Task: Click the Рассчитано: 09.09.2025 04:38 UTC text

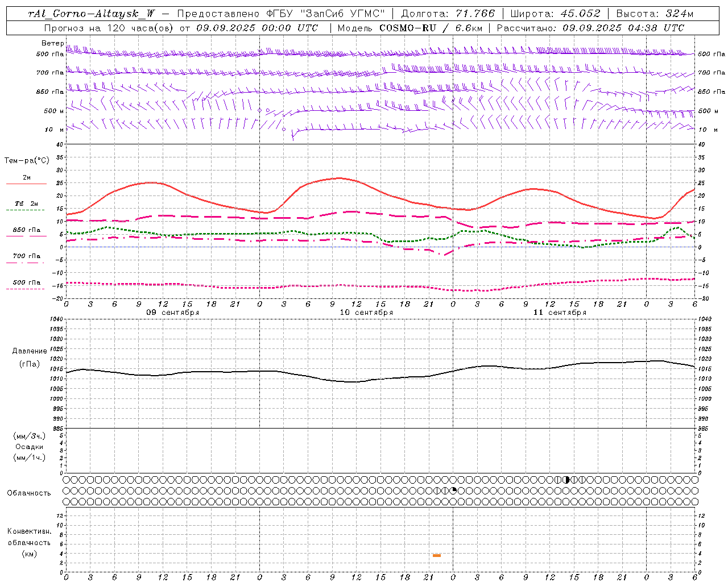Action: (x=590, y=28)
